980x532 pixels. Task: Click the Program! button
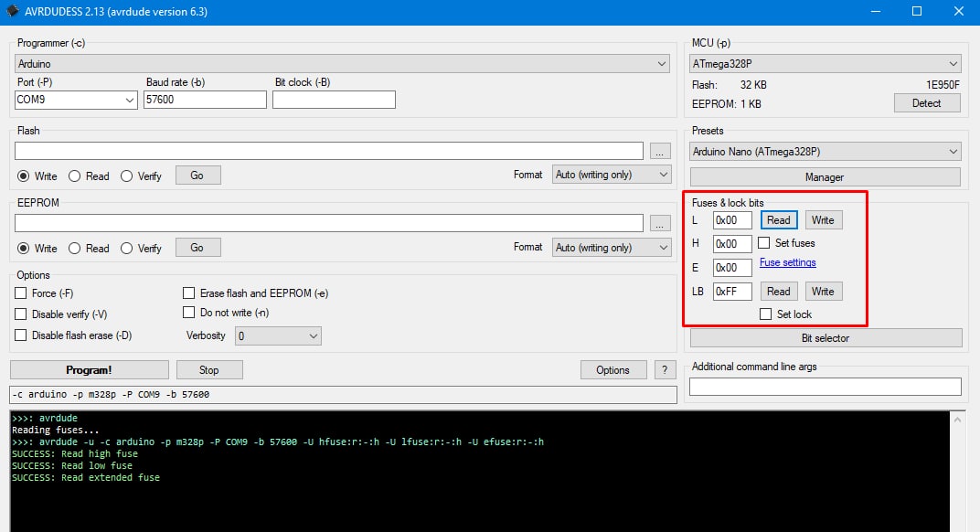tap(90, 370)
